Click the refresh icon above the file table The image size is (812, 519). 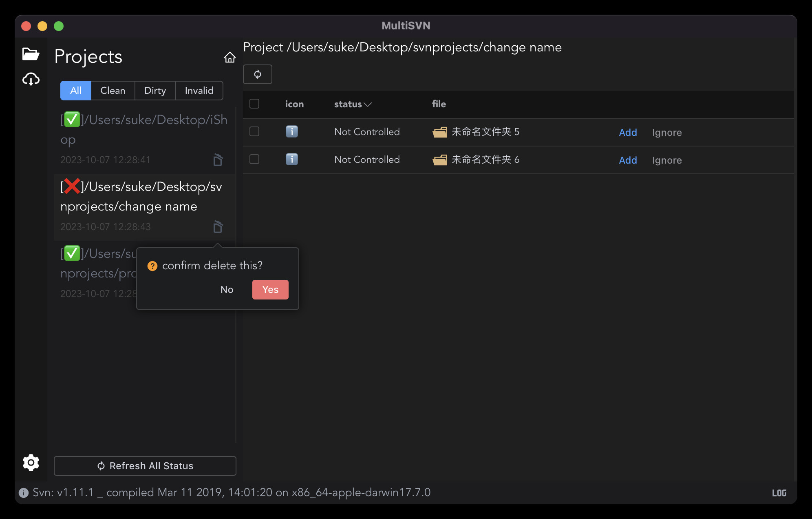point(258,74)
